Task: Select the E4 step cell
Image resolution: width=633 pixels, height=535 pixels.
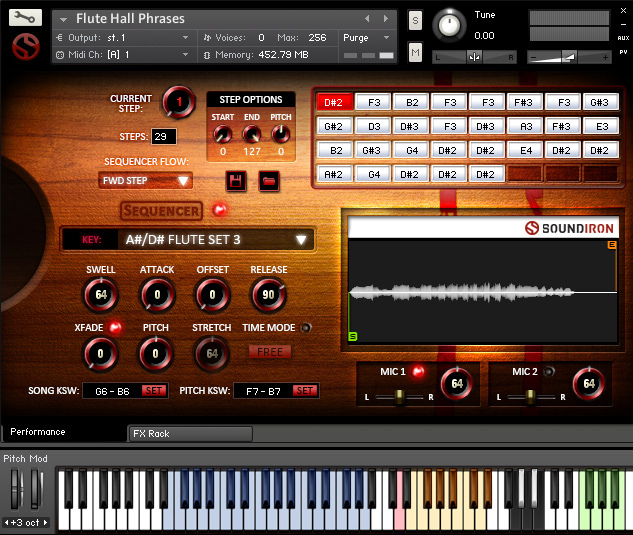Action: [x=525, y=150]
